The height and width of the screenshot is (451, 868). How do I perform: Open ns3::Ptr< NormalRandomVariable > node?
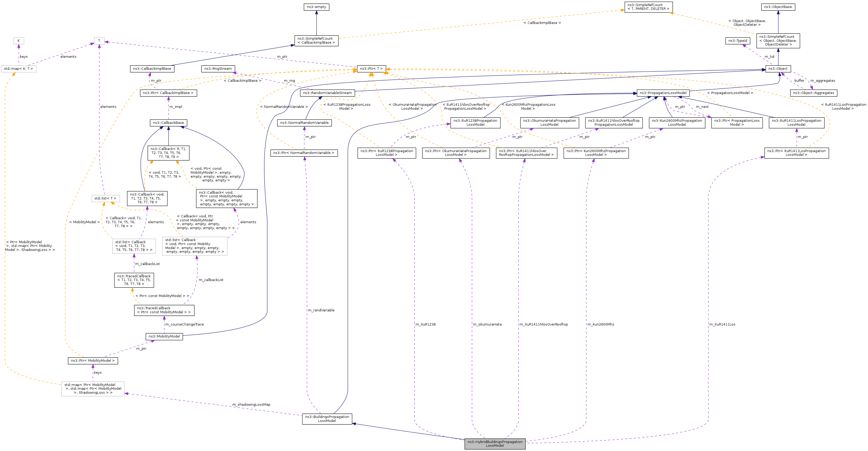(x=304, y=153)
